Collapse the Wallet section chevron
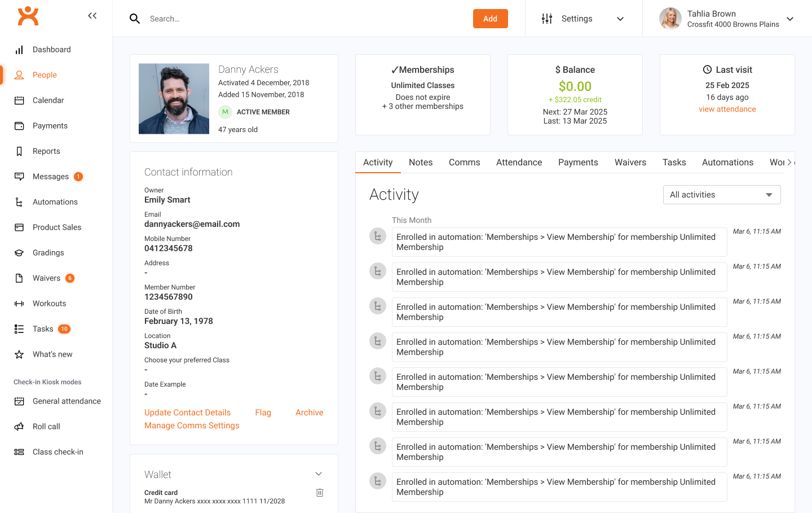 point(319,474)
